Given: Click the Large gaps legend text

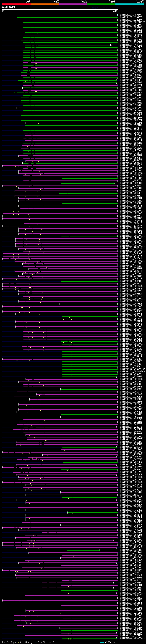Looking at the screenshot, I should 28,642.
